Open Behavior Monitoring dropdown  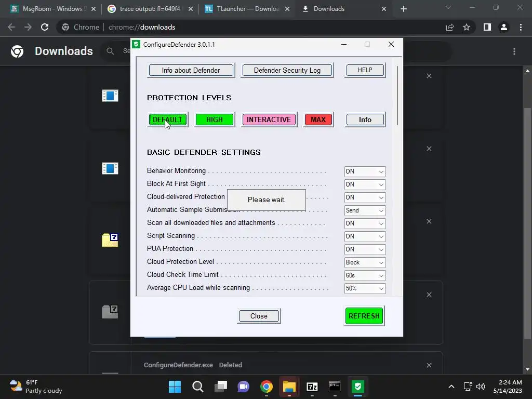click(365, 171)
